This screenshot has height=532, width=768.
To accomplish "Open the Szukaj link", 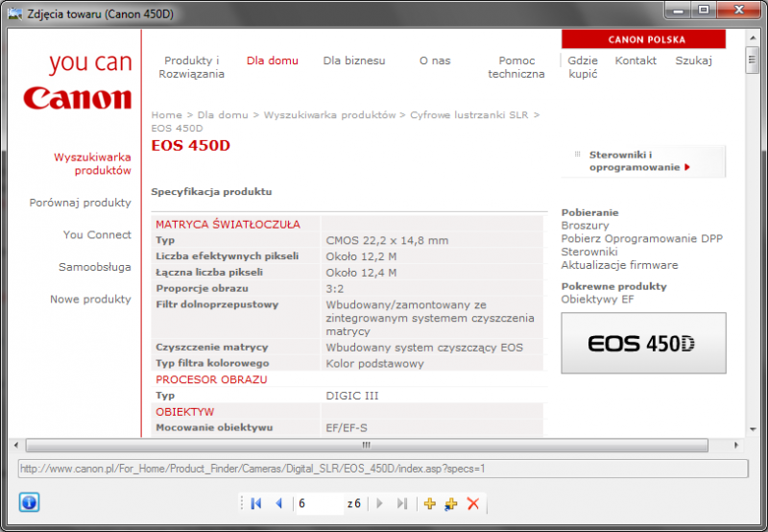I will click(693, 60).
